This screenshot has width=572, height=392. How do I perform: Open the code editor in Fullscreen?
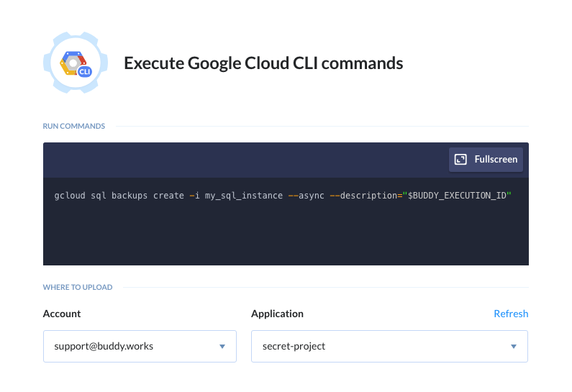coord(486,160)
